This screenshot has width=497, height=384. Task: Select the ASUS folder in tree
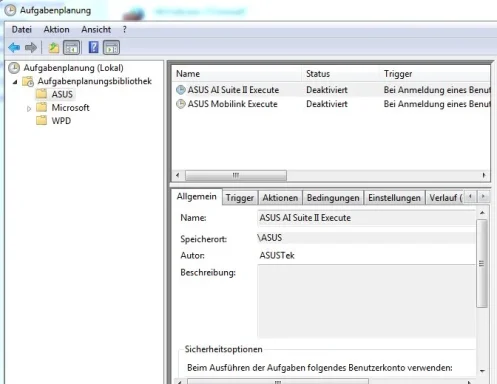click(x=62, y=94)
